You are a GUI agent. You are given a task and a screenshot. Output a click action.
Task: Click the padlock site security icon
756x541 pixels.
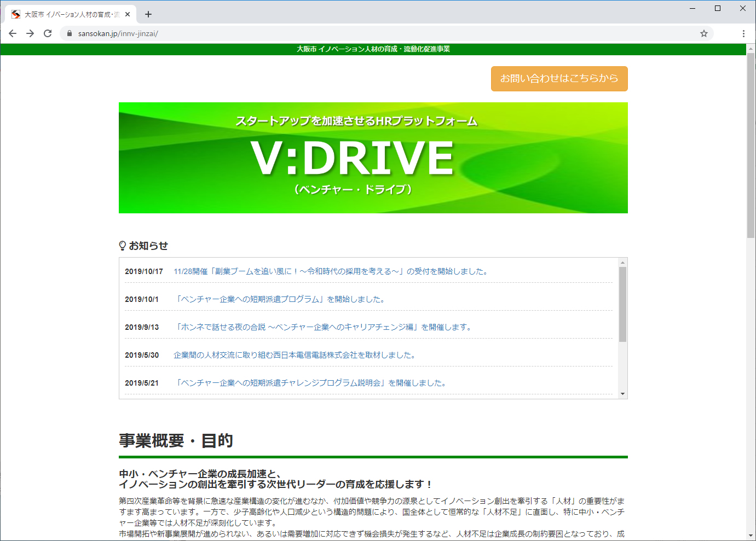point(69,33)
